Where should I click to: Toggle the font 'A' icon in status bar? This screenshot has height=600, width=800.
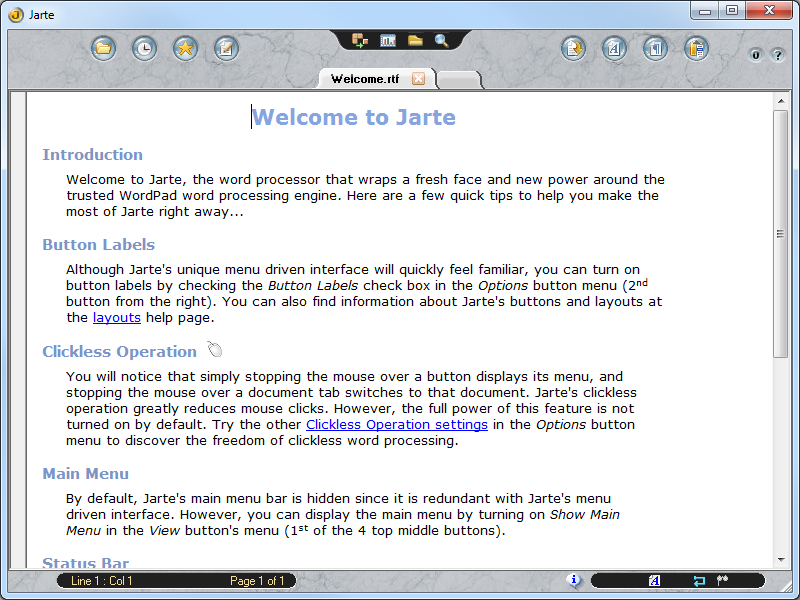coord(654,580)
